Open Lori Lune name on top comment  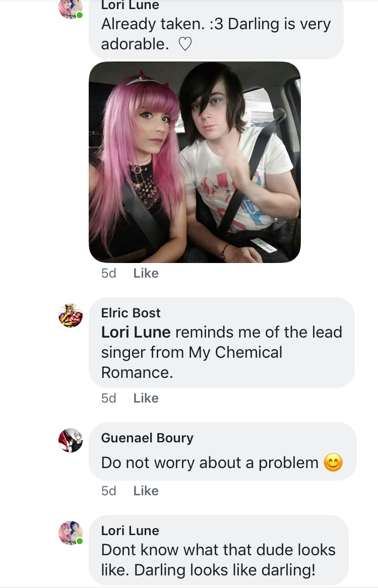pyautogui.click(x=130, y=5)
